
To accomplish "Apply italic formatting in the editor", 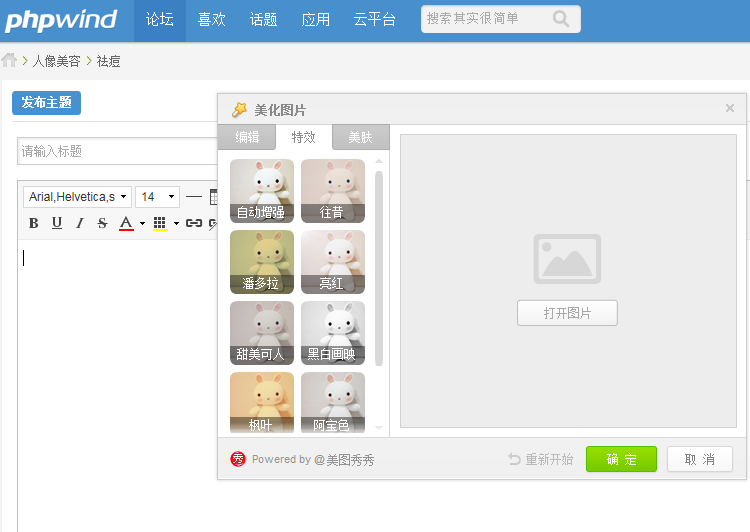I will 80,223.
